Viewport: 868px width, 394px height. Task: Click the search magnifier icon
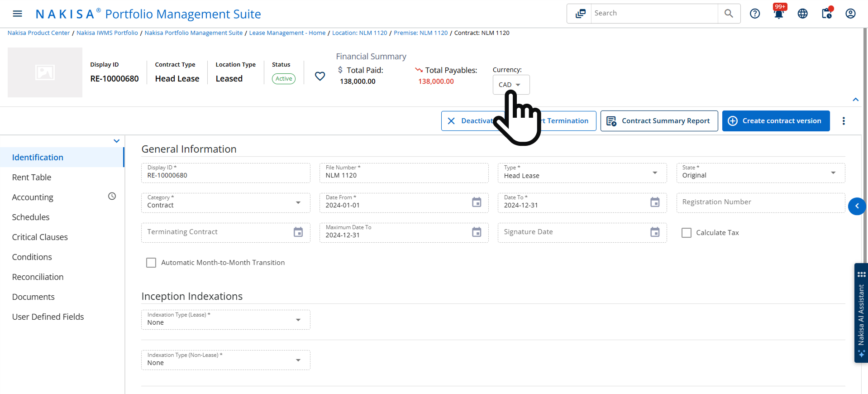coord(729,14)
